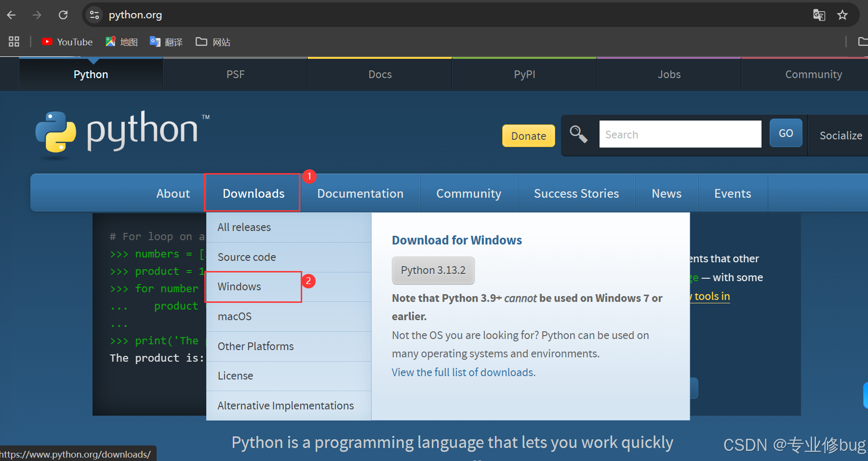
Task: Follow the yellow 'tools in' link
Action: (709, 296)
